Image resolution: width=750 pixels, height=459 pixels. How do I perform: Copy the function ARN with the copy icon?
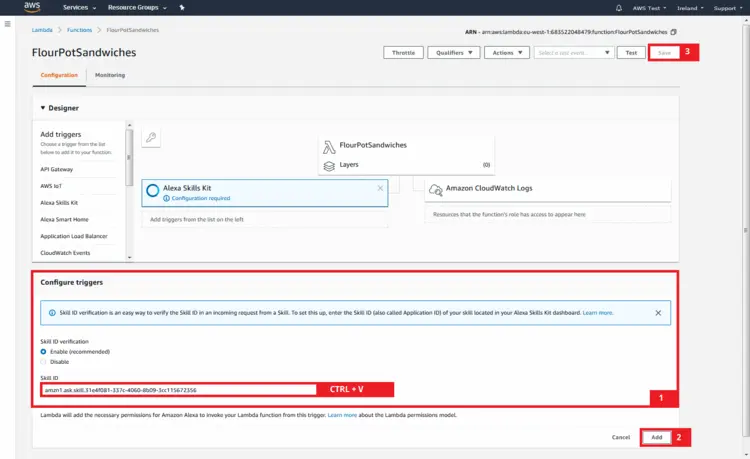pyautogui.click(x=673, y=32)
